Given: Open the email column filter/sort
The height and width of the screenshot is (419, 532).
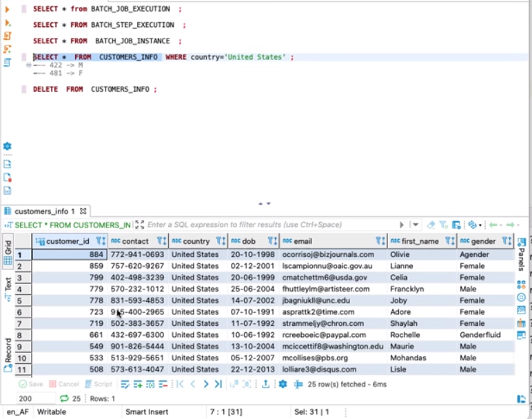Looking at the screenshot, I should click(380, 241).
